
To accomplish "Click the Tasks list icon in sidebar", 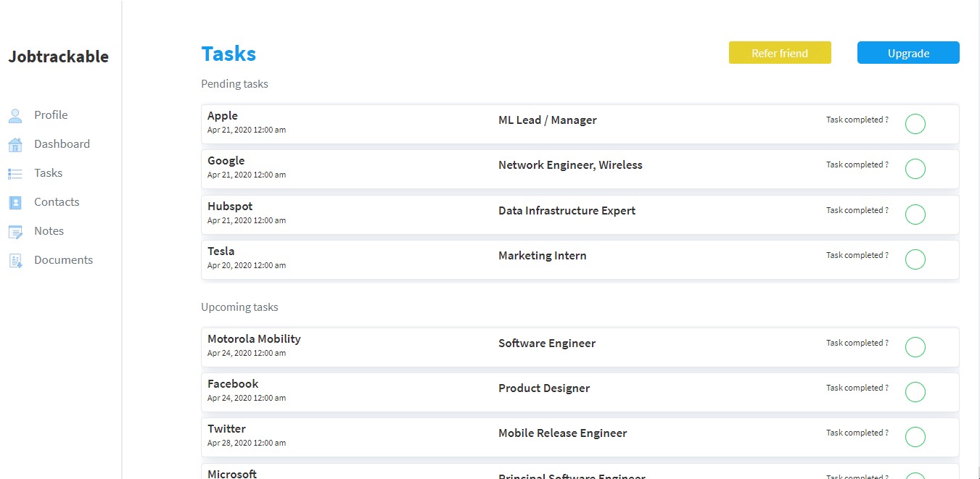I will [x=15, y=173].
